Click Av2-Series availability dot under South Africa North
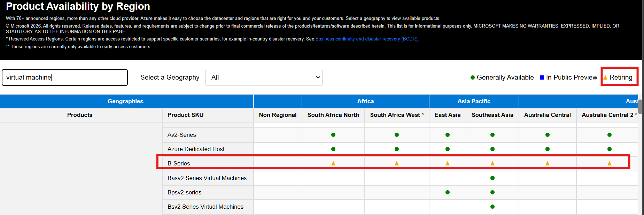 click(x=333, y=135)
